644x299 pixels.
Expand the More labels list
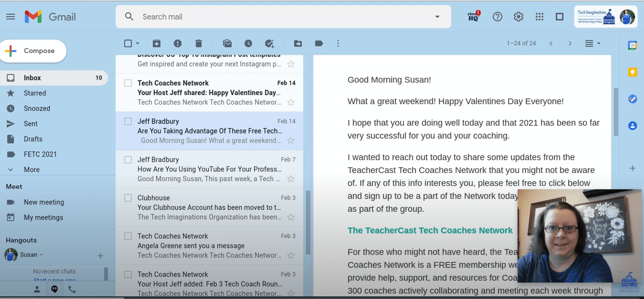click(x=31, y=169)
